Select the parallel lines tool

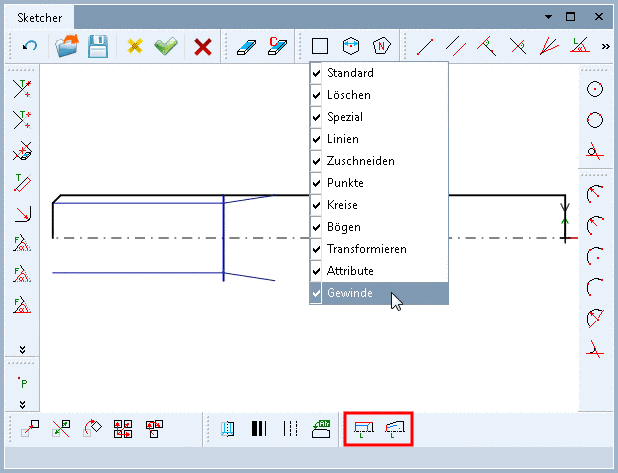pos(456,46)
